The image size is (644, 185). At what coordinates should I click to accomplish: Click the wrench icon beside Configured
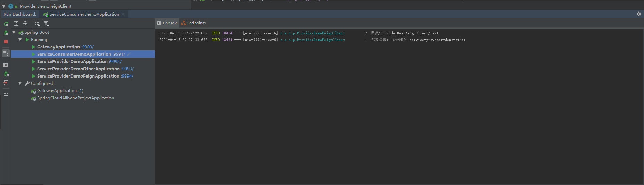(27, 83)
